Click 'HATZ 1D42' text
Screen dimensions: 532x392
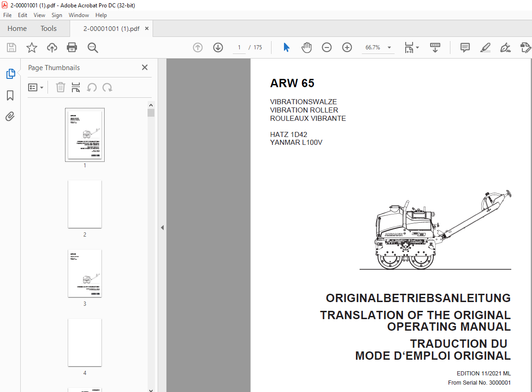click(289, 134)
